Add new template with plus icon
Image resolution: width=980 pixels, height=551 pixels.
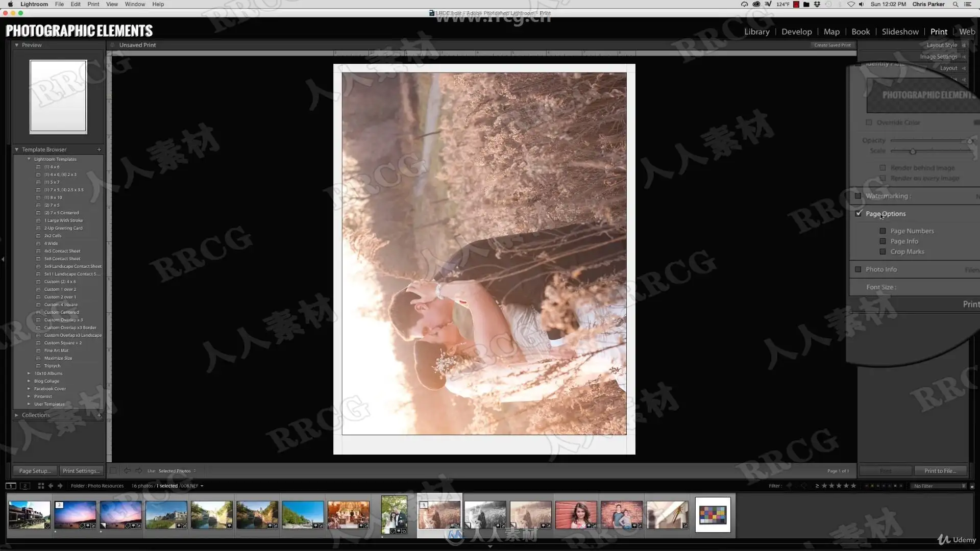pyautogui.click(x=99, y=149)
